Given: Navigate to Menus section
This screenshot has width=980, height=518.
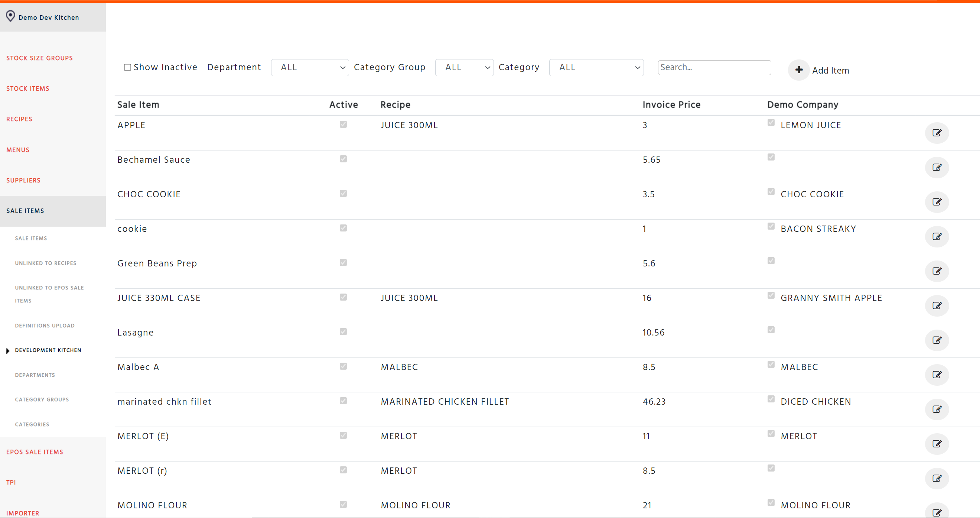Looking at the screenshot, I should point(18,150).
